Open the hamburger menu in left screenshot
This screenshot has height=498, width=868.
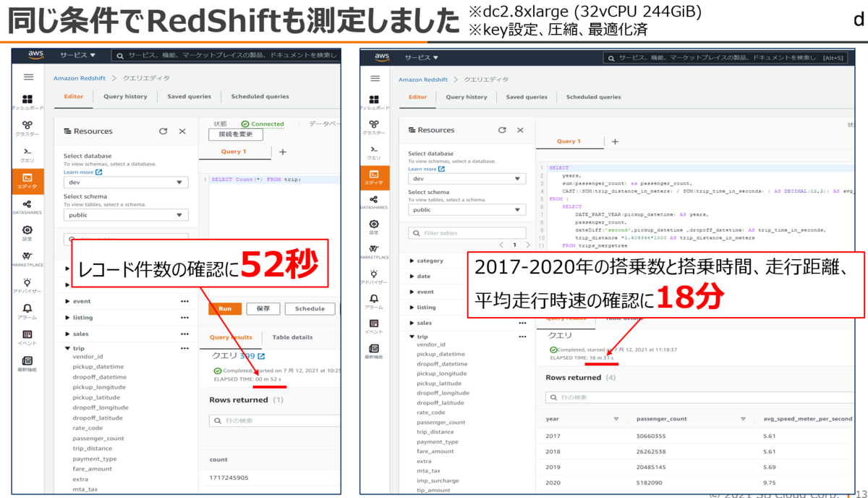point(28,77)
